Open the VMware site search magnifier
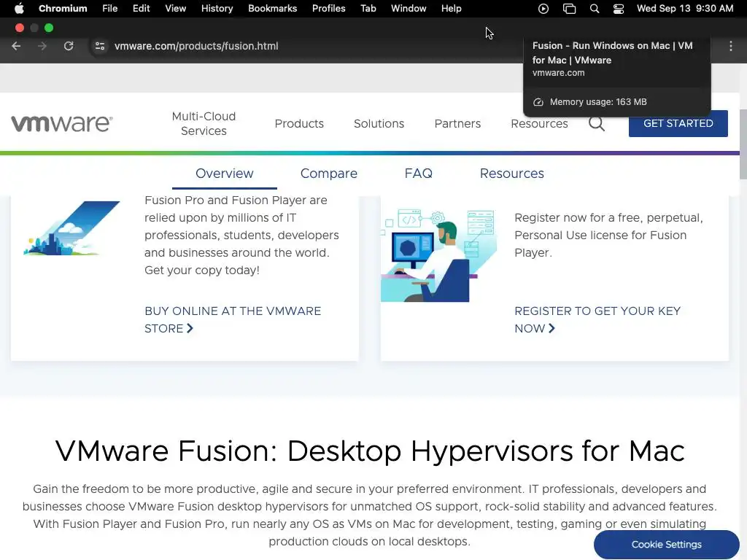This screenshot has width=747, height=560. 597,123
